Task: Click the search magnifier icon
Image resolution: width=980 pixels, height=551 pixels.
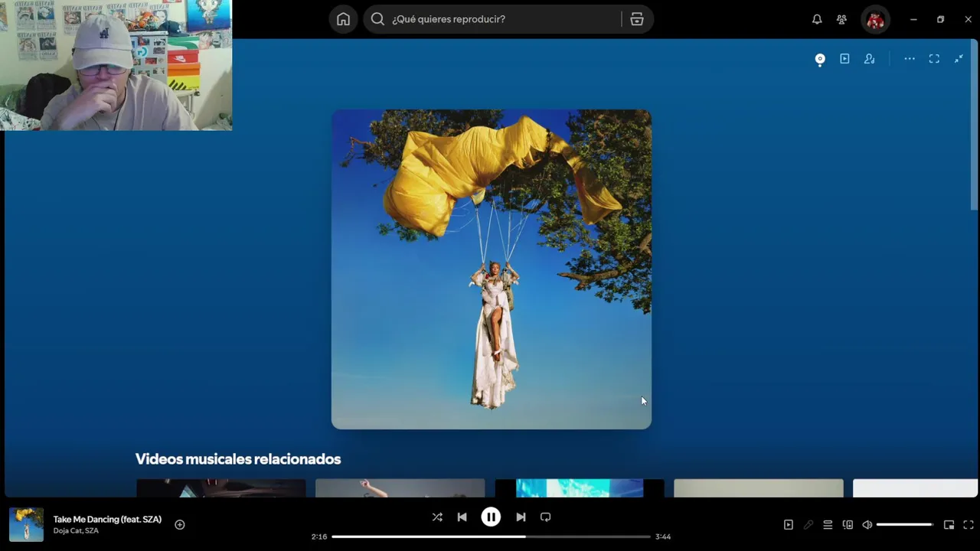Action: [x=377, y=19]
